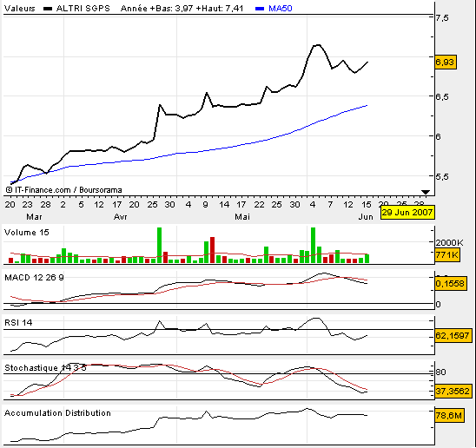
Task: Click the 5,5 price axis label
Action: (x=442, y=176)
